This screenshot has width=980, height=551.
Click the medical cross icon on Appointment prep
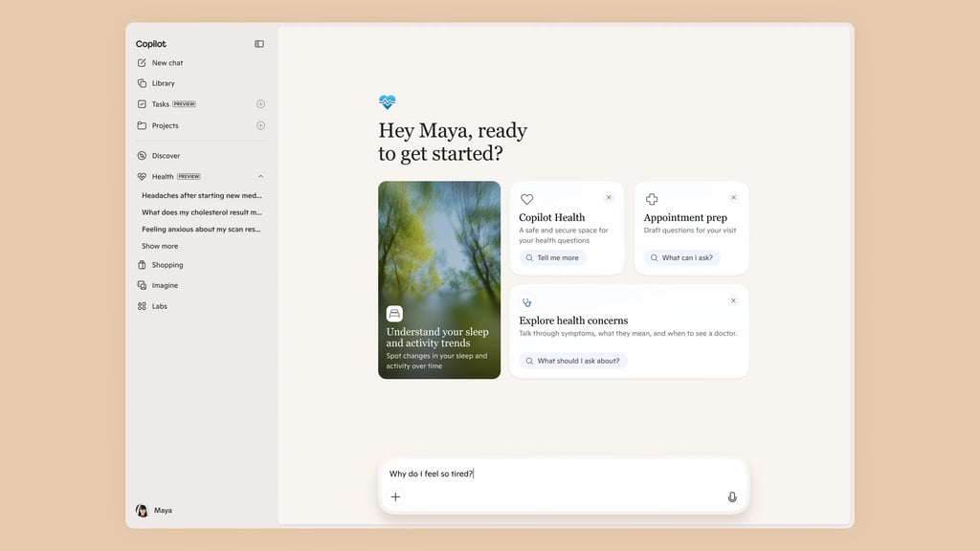(651, 199)
